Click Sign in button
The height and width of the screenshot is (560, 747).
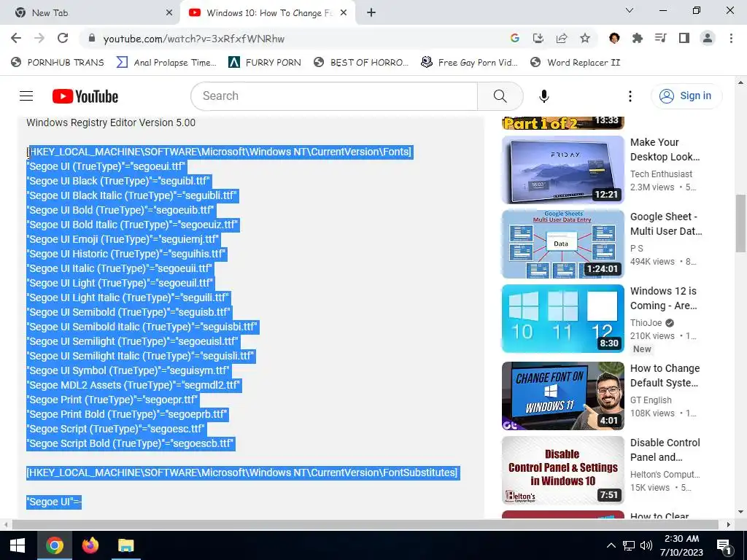point(686,96)
